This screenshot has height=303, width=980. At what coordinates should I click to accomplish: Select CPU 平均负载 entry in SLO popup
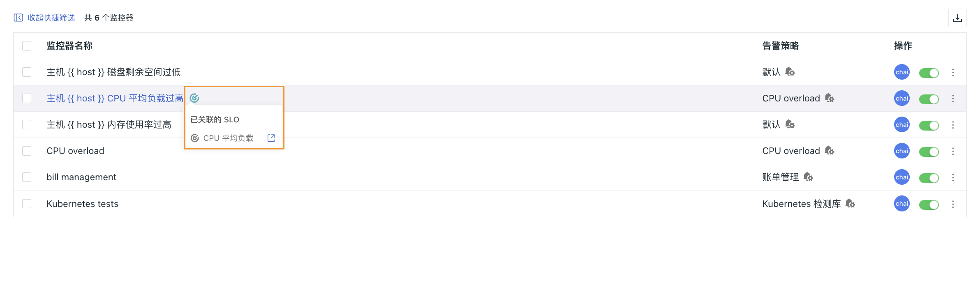(228, 138)
